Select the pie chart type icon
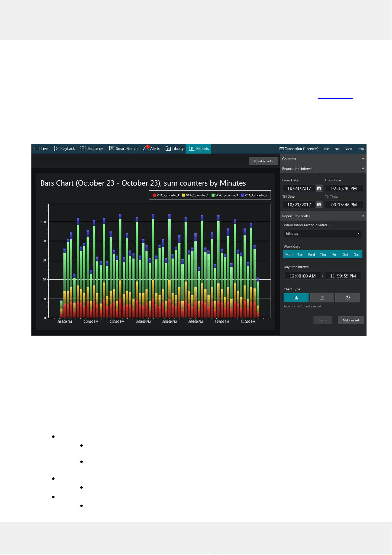Screen dimensions: 392x555 [x=348, y=297]
